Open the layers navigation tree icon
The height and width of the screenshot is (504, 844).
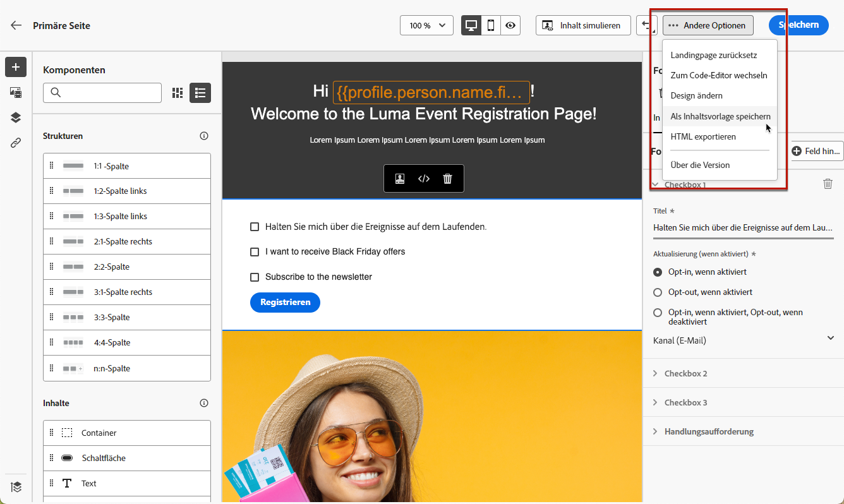point(16,117)
